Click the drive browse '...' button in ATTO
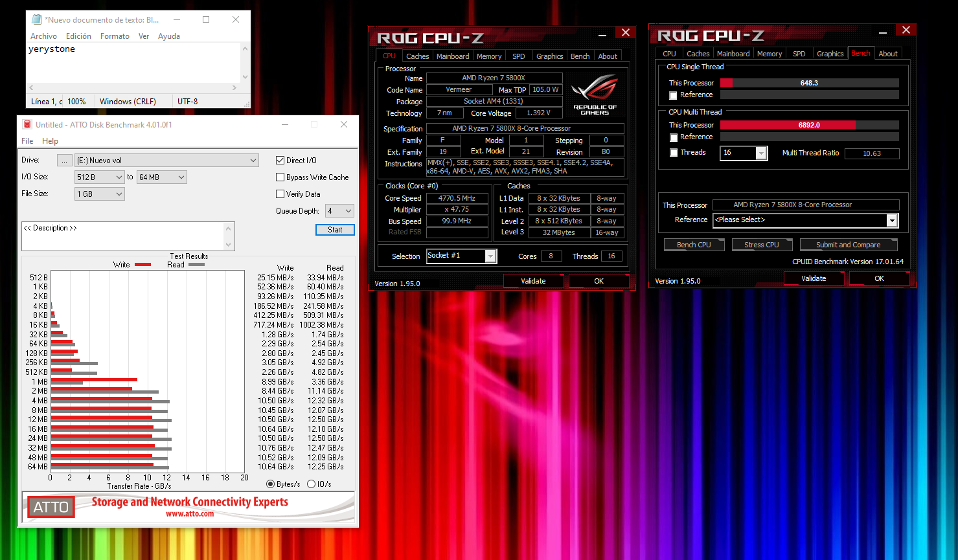The width and height of the screenshot is (958, 560). (65, 160)
